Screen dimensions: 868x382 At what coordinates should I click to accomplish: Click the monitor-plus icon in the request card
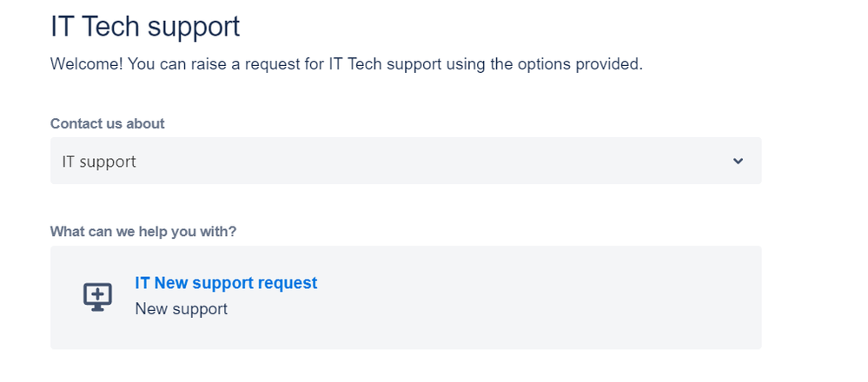coord(97,297)
